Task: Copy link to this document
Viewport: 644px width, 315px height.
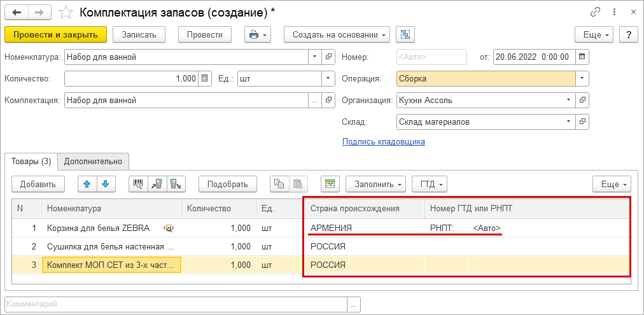Action: [596, 11]
